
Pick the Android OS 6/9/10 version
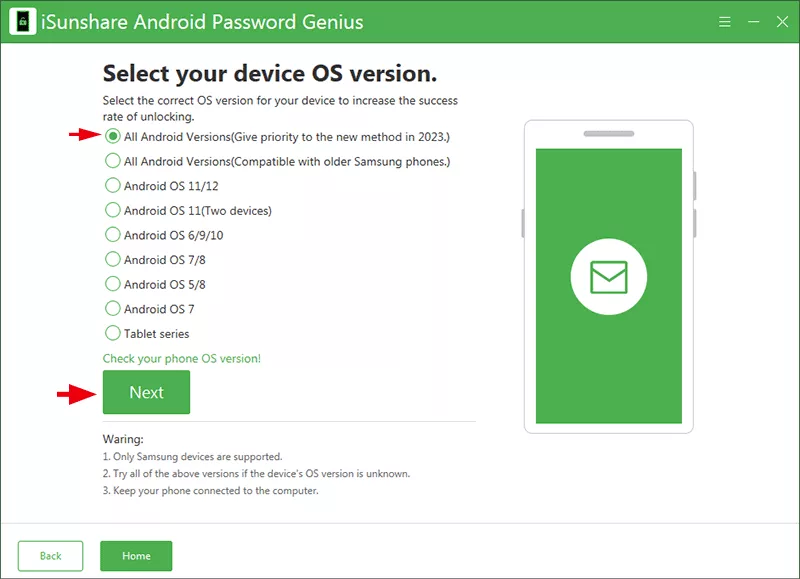(x=112, y=235)
